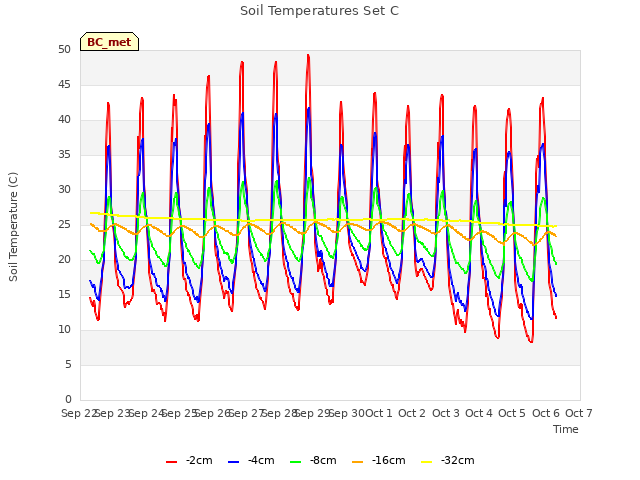Click the blue -4cm legend color marker

233,462
